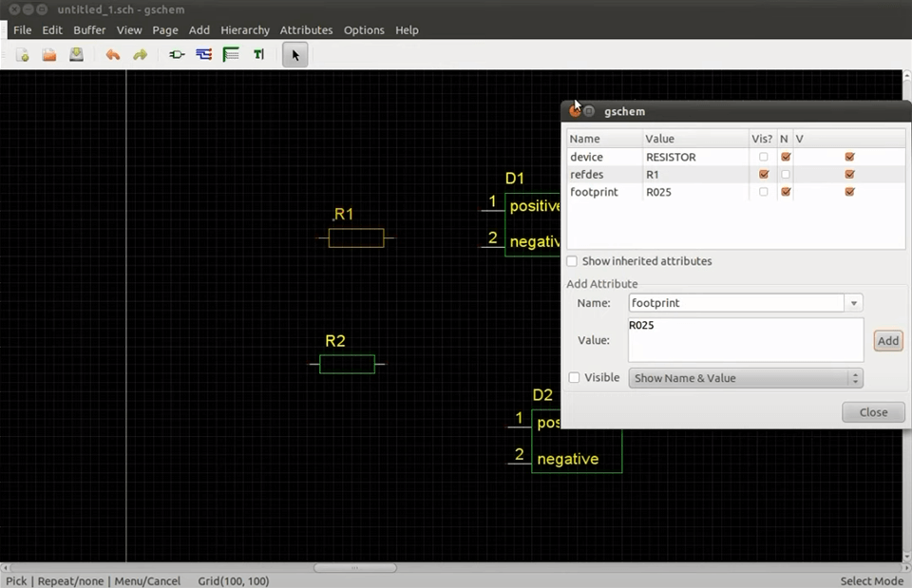
Task: Click the Close button in dialog
Action: point(873,412)
